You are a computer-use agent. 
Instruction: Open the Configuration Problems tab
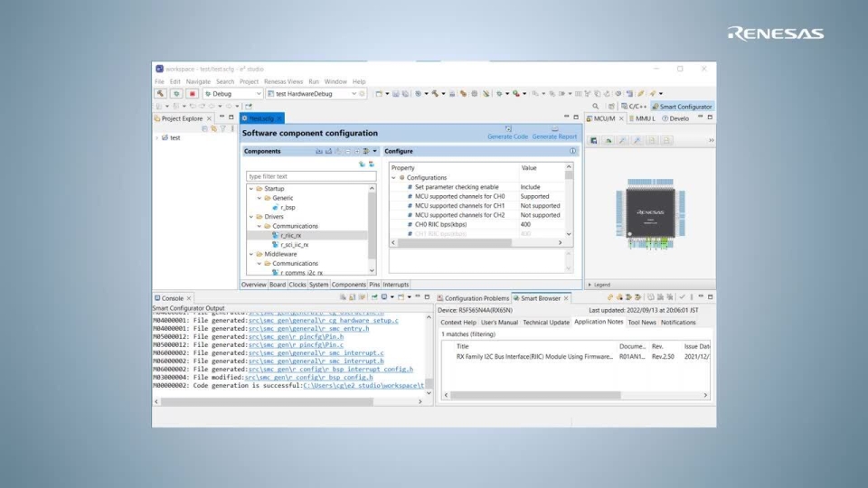[x=473, y=298]
